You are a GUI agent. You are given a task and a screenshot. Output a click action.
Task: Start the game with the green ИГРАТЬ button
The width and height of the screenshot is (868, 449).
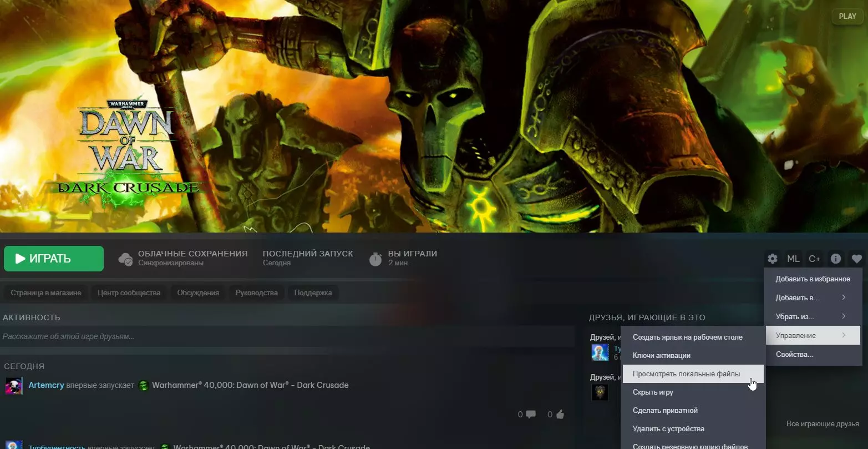pyautogui.click(x=54, y=259)
